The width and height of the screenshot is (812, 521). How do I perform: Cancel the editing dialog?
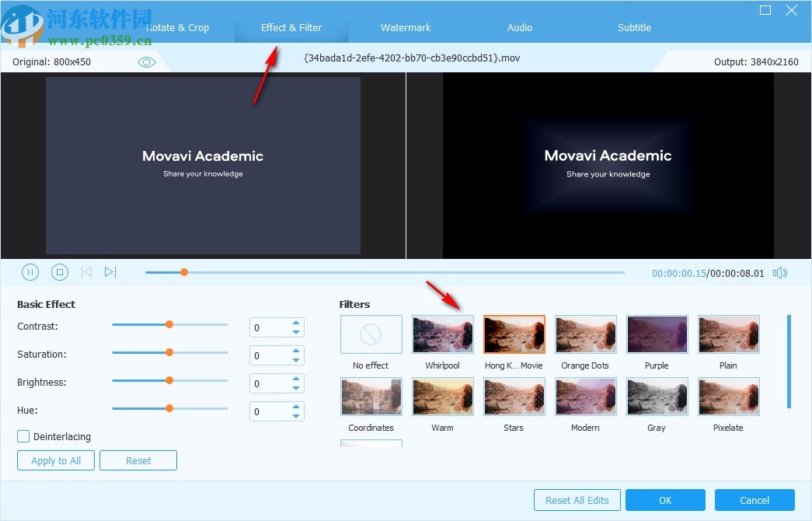[754, 500]
